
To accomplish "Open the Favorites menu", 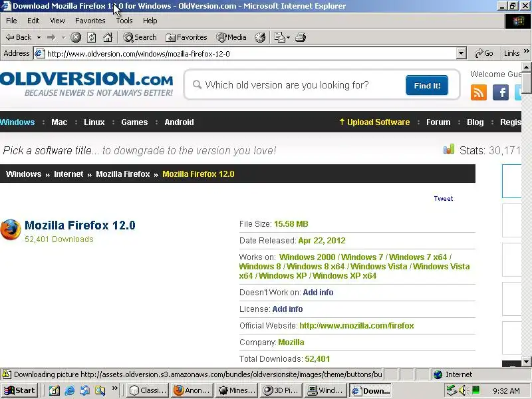I will point(90,21).
